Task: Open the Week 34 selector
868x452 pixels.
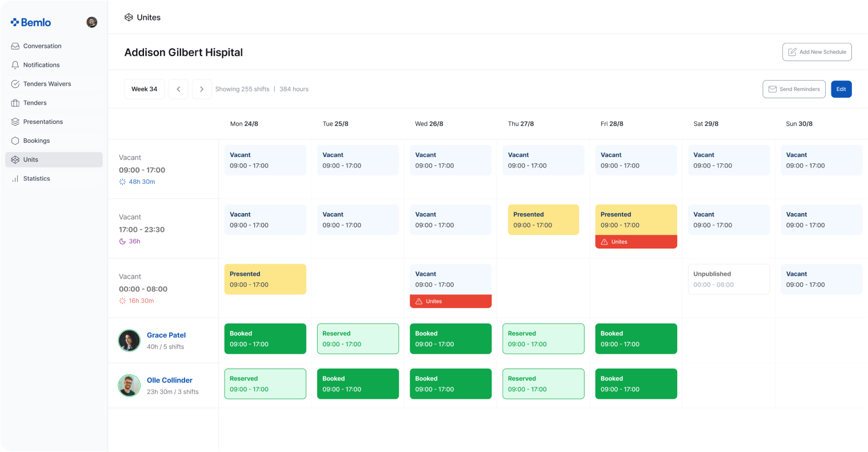Action: pyautogui.click(x=145, y=89)
